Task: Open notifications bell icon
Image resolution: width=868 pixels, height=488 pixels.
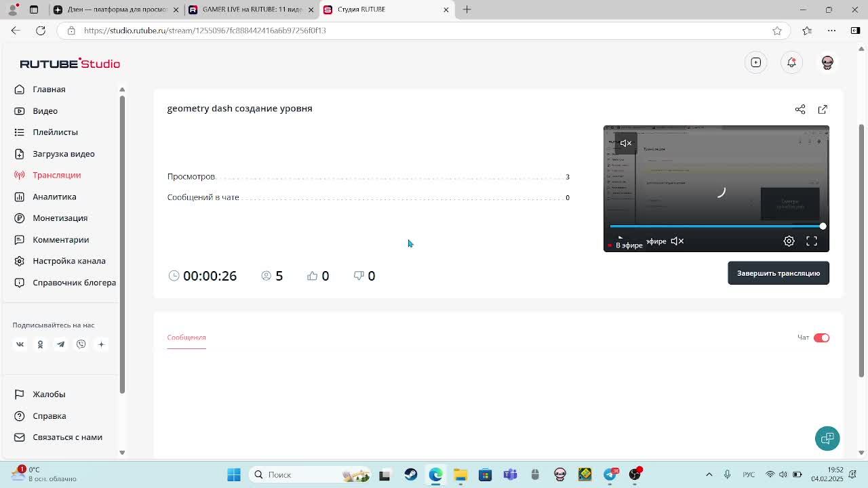Action: pyautogui.click(x=791, y=62)
